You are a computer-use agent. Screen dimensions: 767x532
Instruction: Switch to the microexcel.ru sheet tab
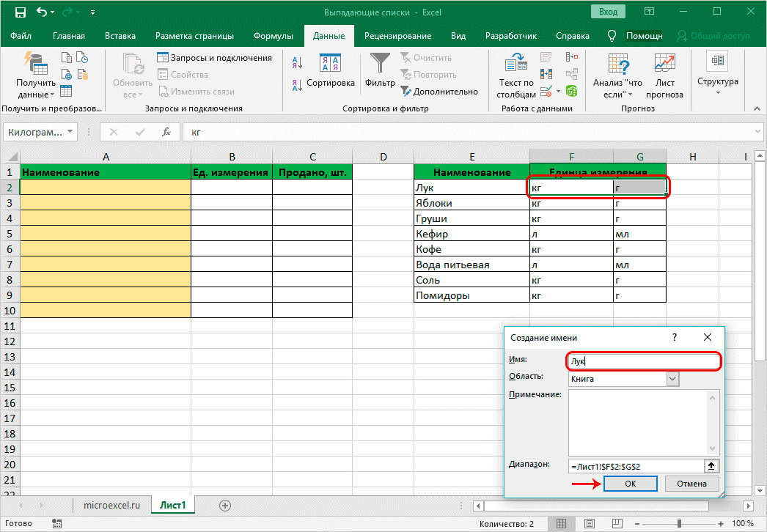click(x=112, y=505)
